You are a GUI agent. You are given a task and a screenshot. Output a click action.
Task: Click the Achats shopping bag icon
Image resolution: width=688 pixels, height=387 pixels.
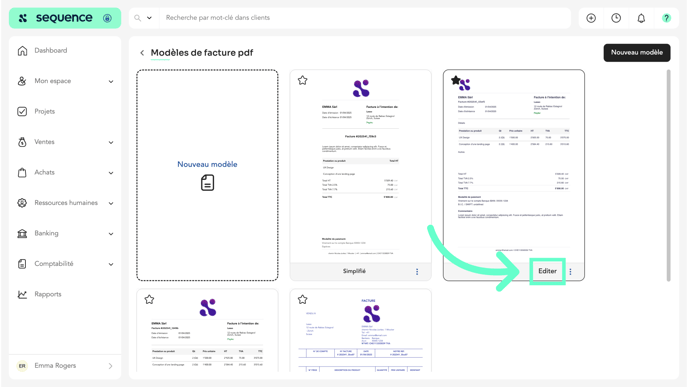coord(22,172)
